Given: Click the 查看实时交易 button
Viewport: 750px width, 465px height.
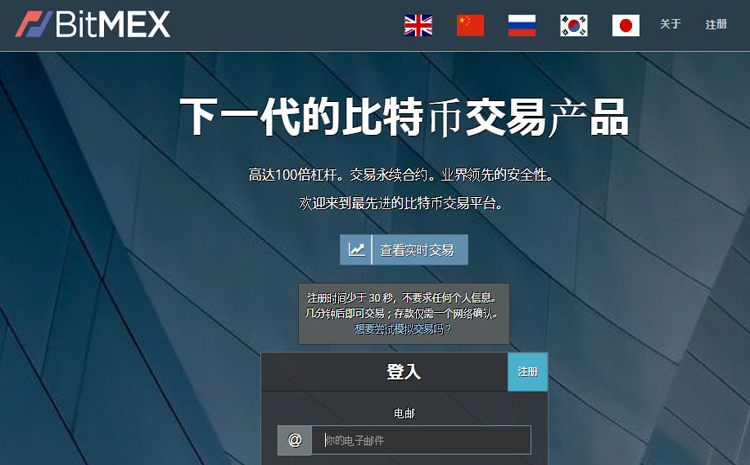Looking at the screenshot, I should pos(404,250).
